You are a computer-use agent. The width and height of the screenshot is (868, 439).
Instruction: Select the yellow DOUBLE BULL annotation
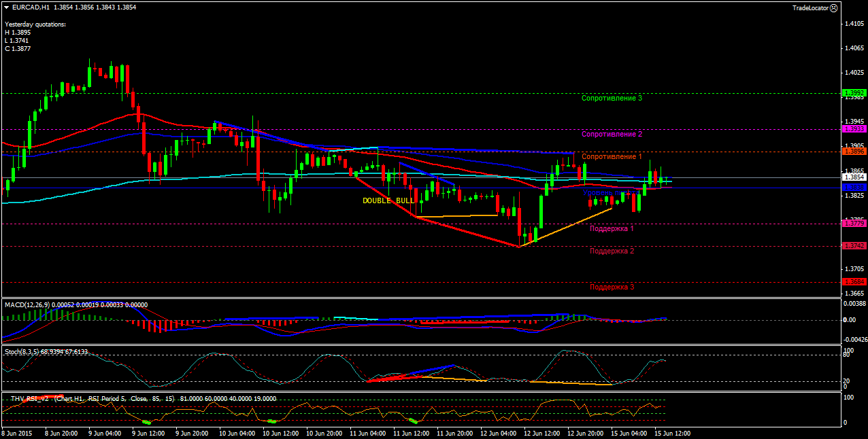click(388, 200)
